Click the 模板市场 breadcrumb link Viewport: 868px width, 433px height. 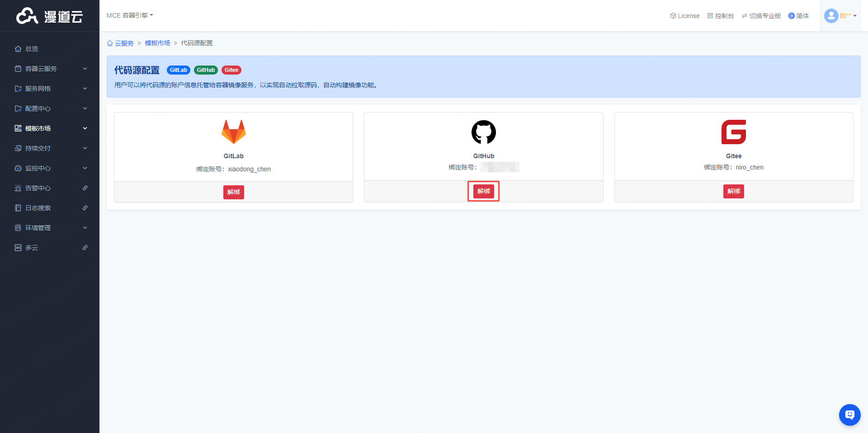(x=157, y=43)
